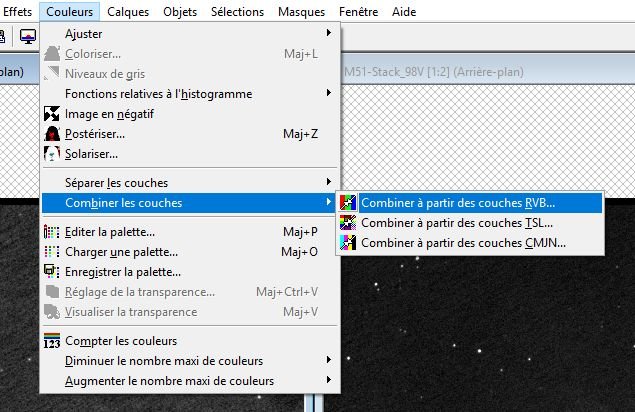
Task: Open the Effets menu
Action: 17,11
